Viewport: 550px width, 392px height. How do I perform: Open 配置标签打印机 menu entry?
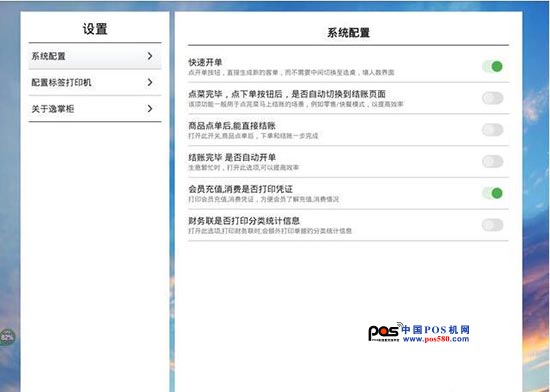[x=95, y=82]
